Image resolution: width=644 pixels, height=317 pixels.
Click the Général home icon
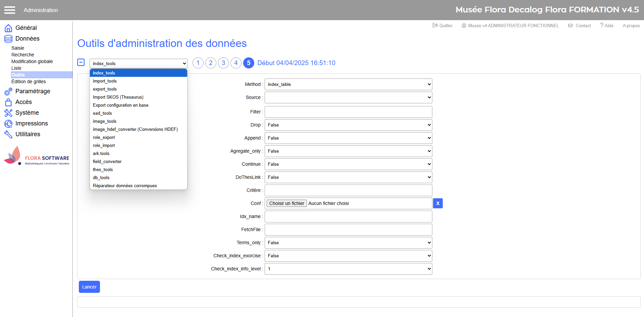tap(8, 28)
